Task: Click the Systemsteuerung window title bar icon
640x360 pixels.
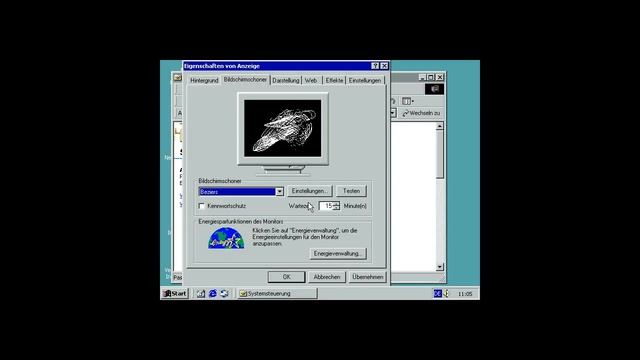Action: pos(178,77)
